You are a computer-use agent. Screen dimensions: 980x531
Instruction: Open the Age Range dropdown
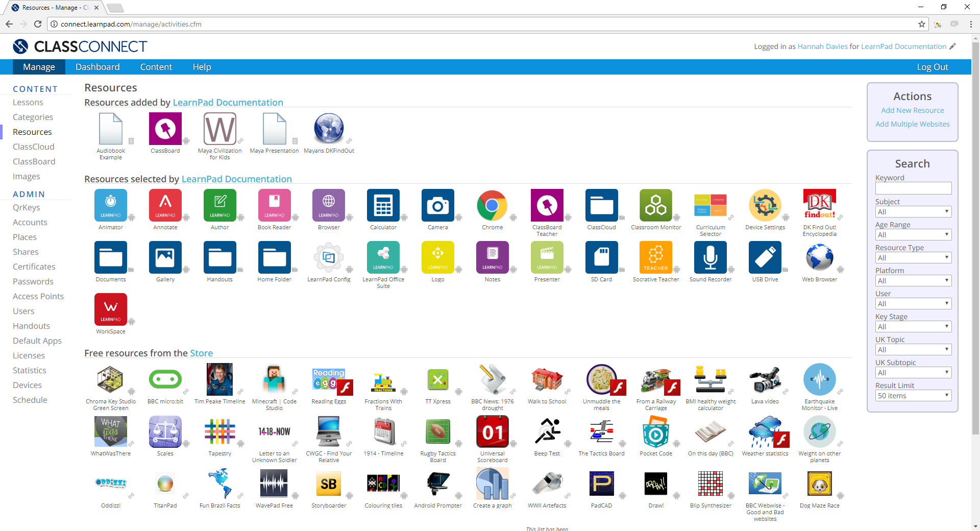(913, 235)
